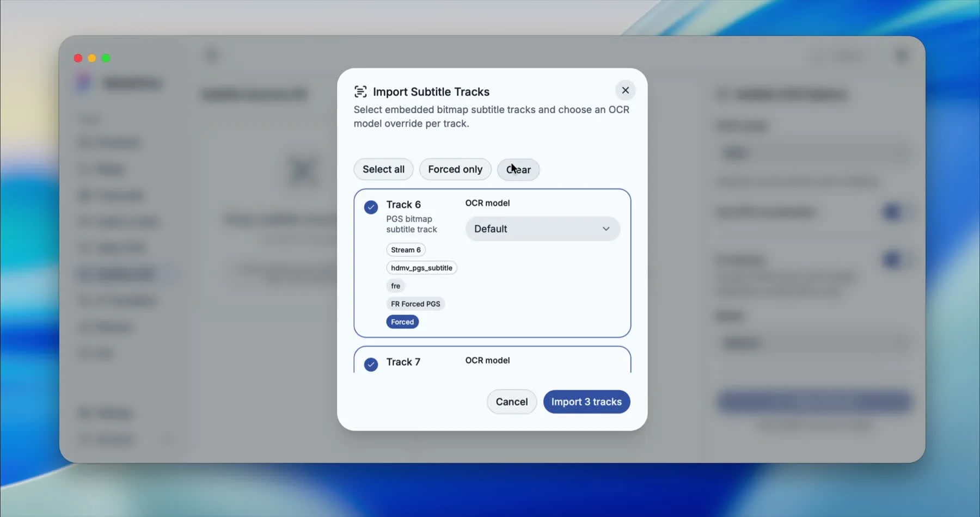Click the dialog title Import Subtitle Tracks
Image resolution: width=980 pixels, height=517 pixels.
(431, 91)
